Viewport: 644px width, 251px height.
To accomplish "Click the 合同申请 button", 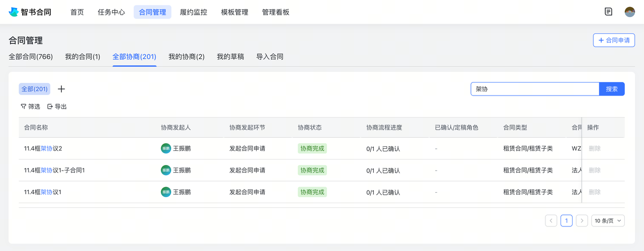I will click(x=614, y=40).
